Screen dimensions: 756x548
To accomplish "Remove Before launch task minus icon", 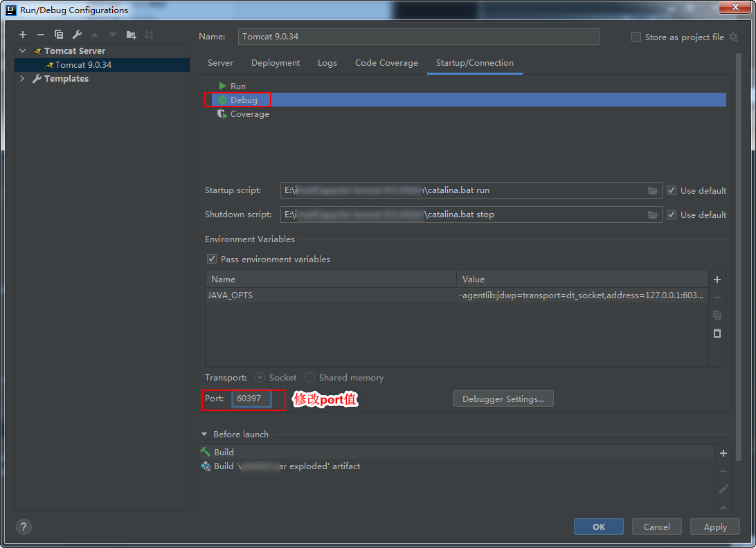I will [723, 471].
